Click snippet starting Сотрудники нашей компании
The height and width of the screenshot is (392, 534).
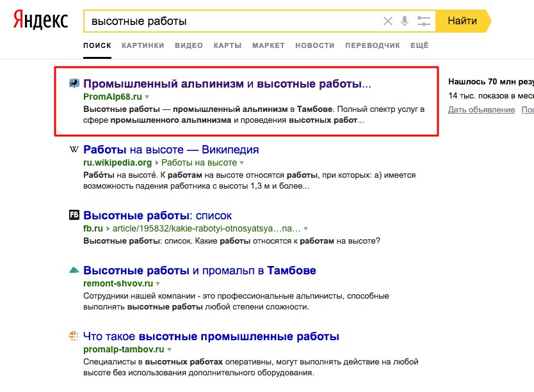click(236, 301)
